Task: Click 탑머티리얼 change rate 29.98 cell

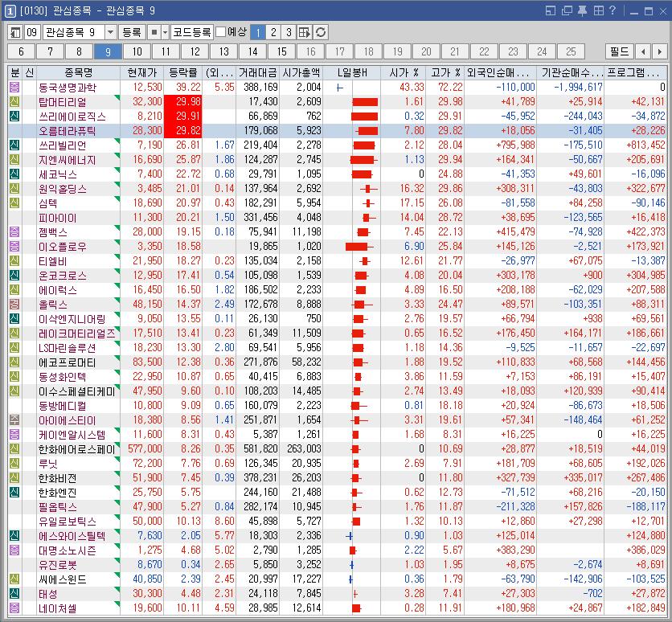Action: 183,102
